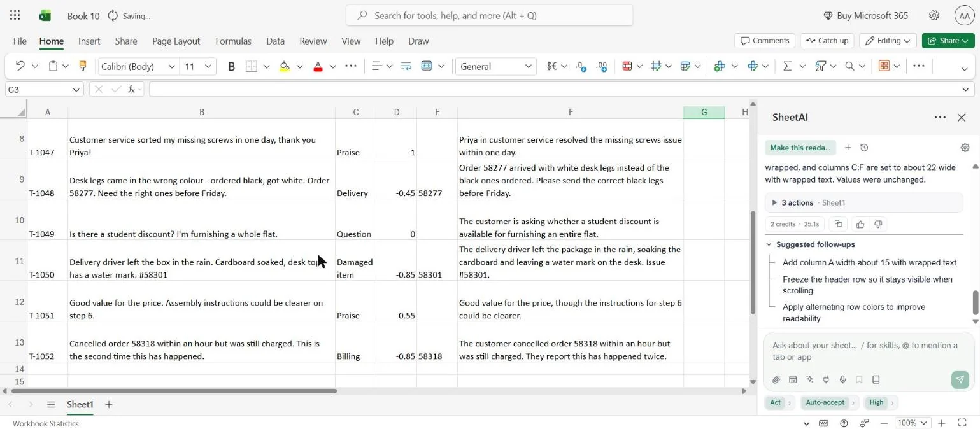Screen dimensions: 980x429
Task: Open the Settings gear in title bar
Action: click(934, 15)
